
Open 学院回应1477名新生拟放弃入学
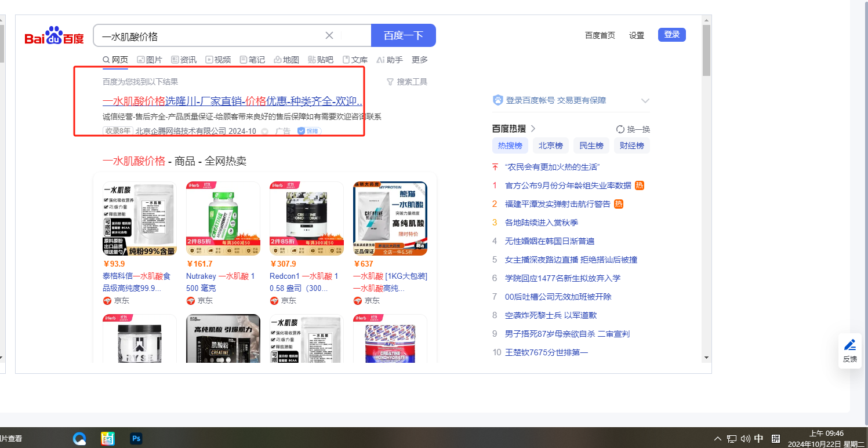562,278
